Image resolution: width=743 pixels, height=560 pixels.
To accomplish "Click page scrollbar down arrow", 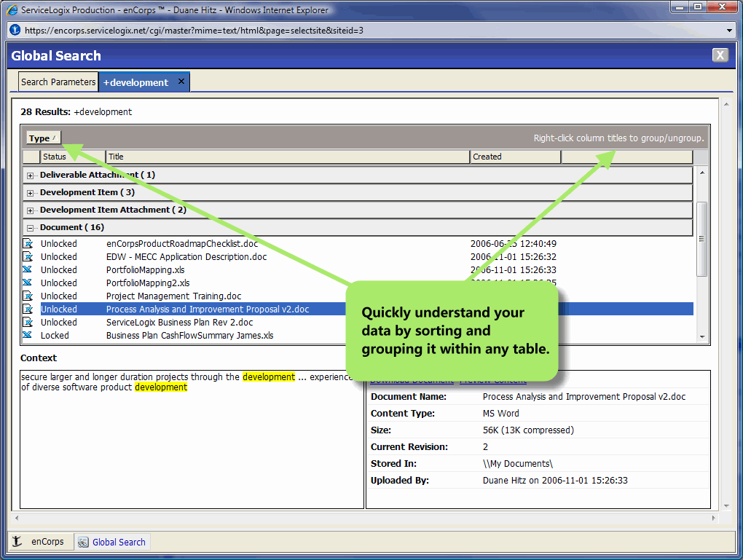I will (726, 505).
